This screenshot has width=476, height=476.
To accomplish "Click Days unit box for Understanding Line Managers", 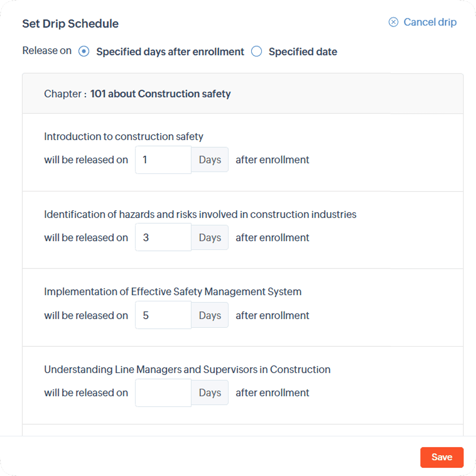I will coord(210,393).
